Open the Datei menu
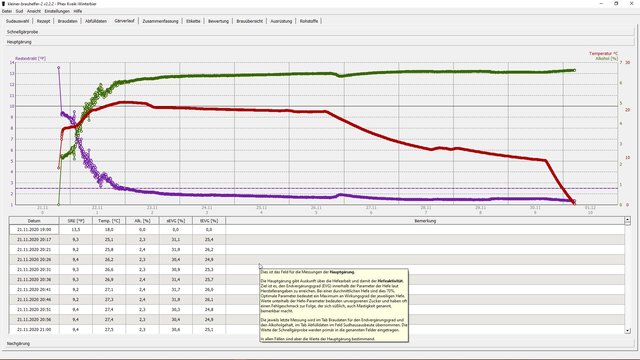Viewport: 640px width, 360px height. (x=7, y=11)
